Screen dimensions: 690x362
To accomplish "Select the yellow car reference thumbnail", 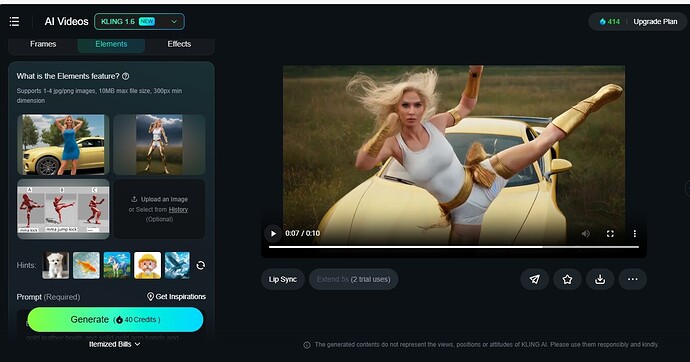I will tap(63, 145).
